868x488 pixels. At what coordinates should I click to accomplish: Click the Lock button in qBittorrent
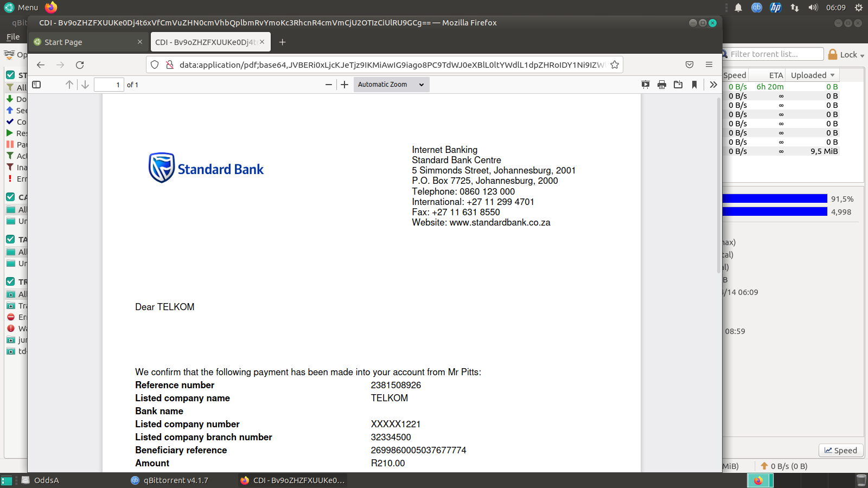[x=843, y=54]
